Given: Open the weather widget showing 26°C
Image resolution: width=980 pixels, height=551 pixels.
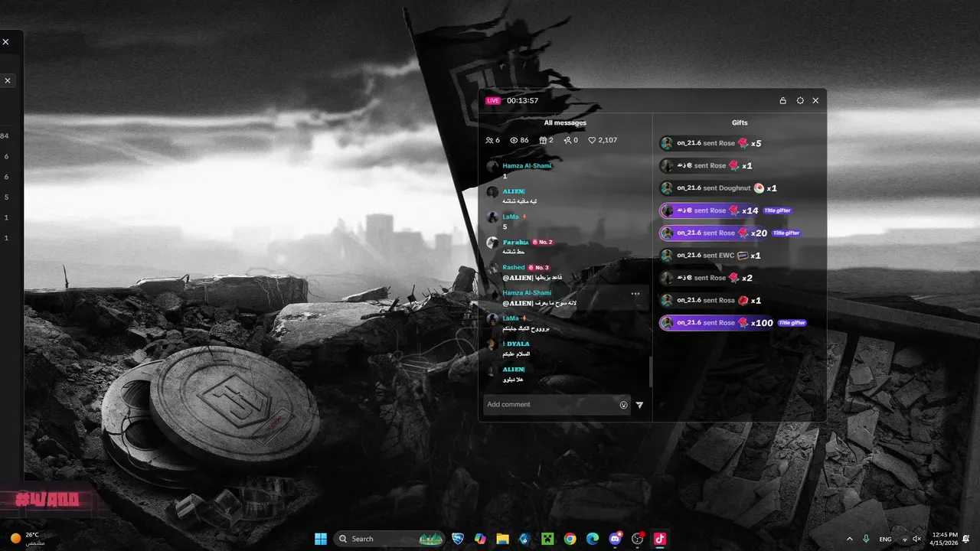Looking at the screenshot, I should [28, 539].
